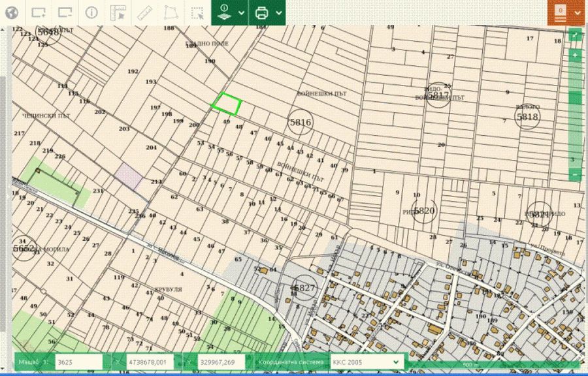This screenshot has height=376, width=588.
Task: Zoom out with the minus button
Action: click(574, 175)
